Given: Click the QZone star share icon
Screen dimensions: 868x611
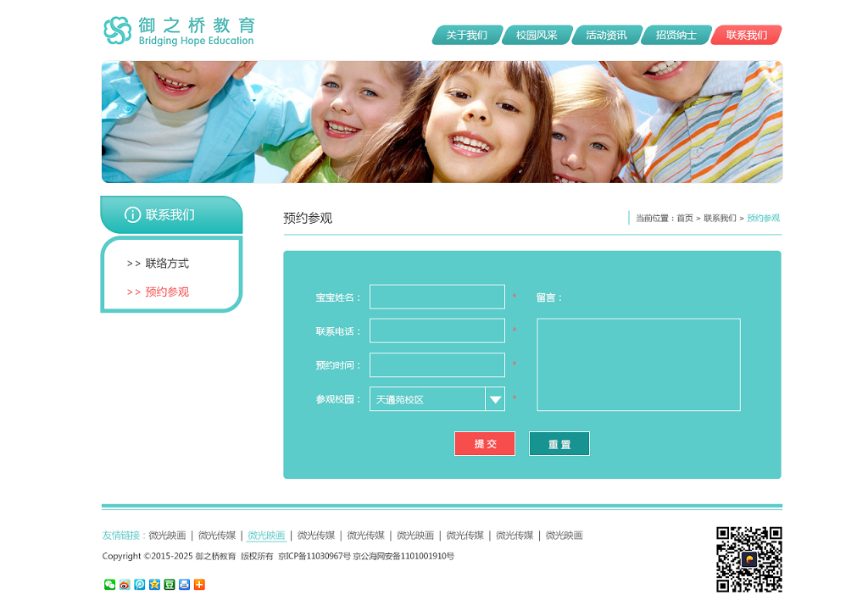Looking at the screenshot, I should (154, 585).
